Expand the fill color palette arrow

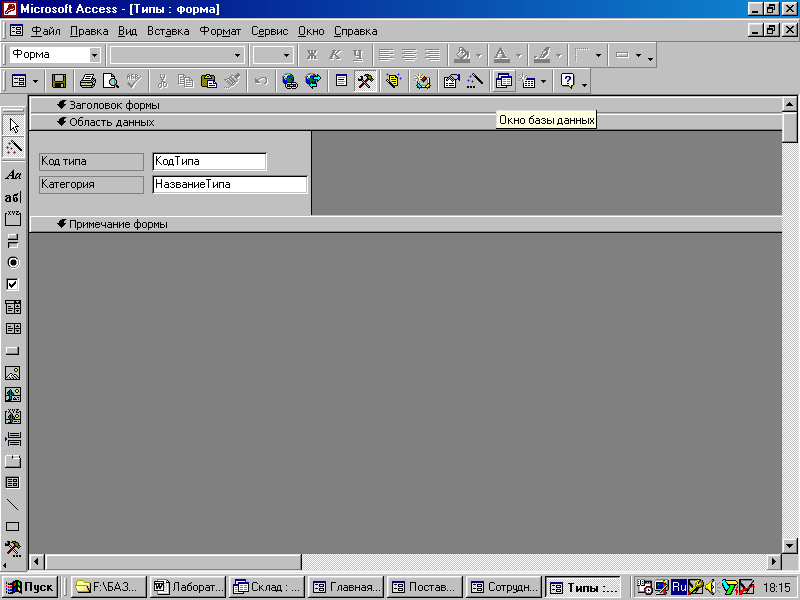(479, 55)
